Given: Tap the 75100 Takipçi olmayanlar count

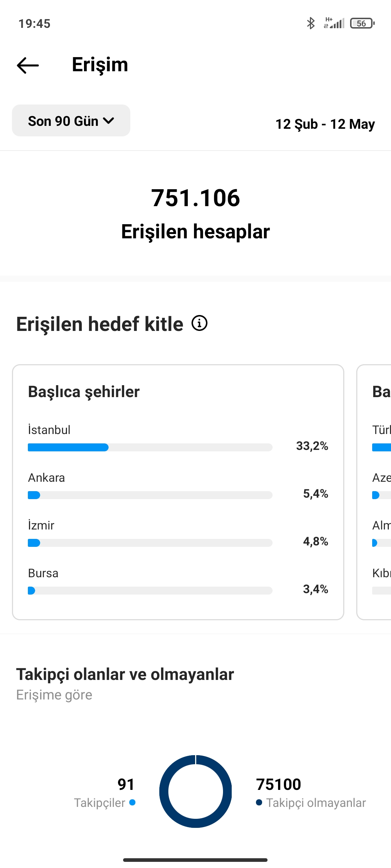Looking at the screenshot, I should pyautogui.click(x=279, y=784).
